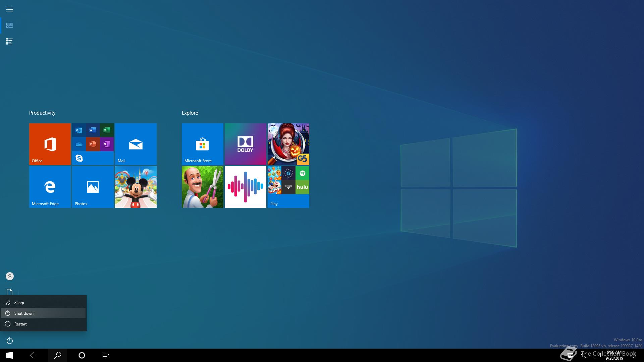Choose Sleep from the power menu
The image size is (644, 362).
tap(43, 302)
